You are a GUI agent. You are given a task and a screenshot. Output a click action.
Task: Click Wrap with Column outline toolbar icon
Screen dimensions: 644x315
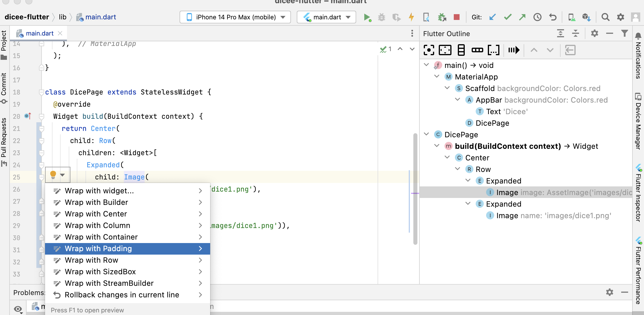461,50
